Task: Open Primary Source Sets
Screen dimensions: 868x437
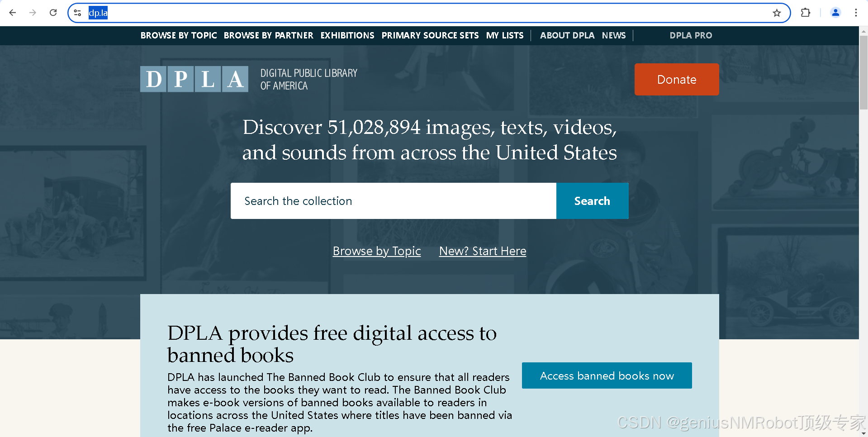Action: [430, 35]
